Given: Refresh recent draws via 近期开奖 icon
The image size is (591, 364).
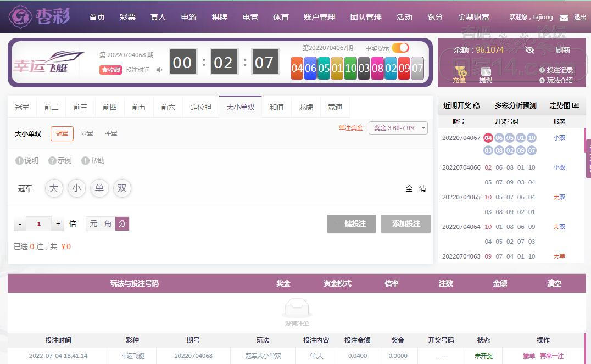Looking at the screenshot, I should point(476,106).
